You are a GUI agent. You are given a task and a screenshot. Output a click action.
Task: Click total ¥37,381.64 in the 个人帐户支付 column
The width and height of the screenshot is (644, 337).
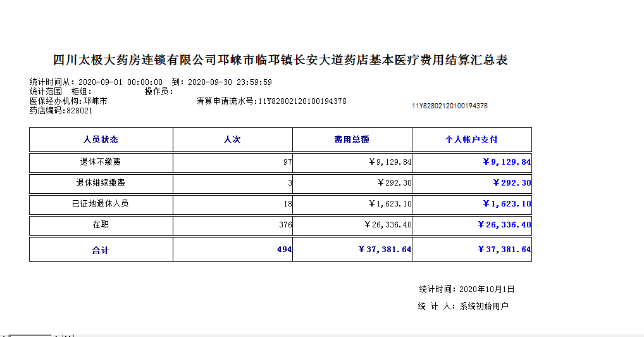pos(504,250)
